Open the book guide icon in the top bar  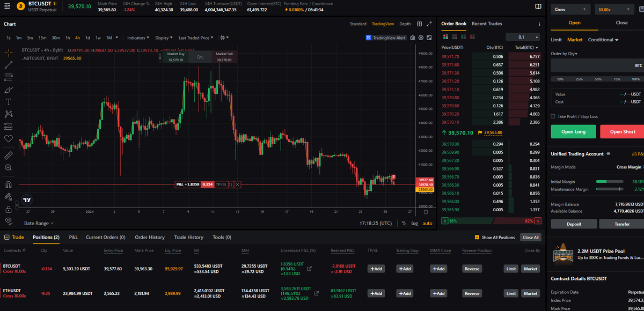tap(538, 6)
